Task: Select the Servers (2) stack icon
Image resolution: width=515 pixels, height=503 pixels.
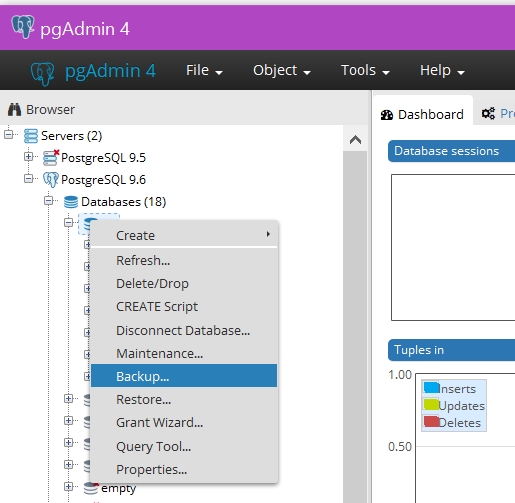Action: 31,136
